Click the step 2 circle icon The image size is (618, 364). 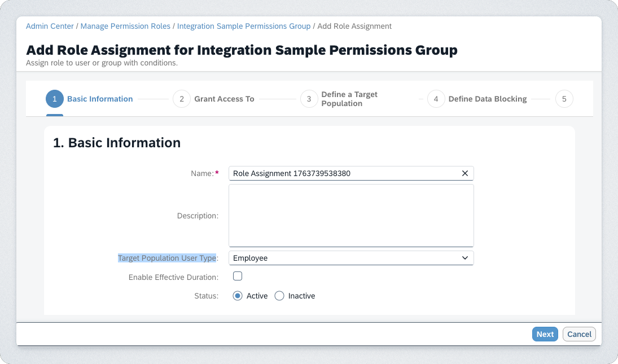click(x=182, y=99)
